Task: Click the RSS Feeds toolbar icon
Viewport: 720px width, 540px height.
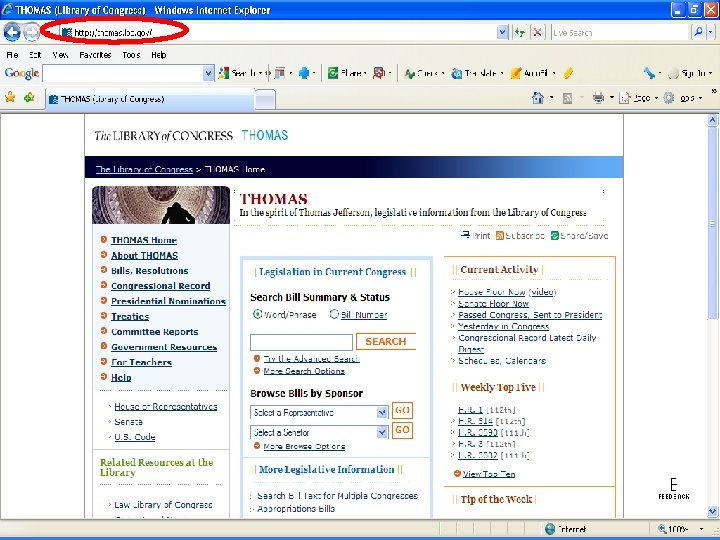Action: (568, 98)
